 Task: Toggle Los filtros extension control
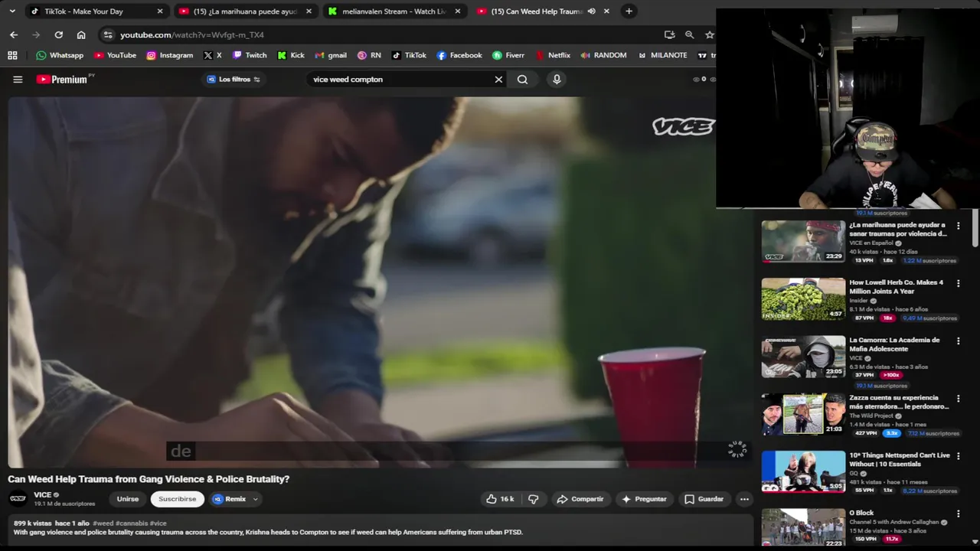click(x=234, y=79)
